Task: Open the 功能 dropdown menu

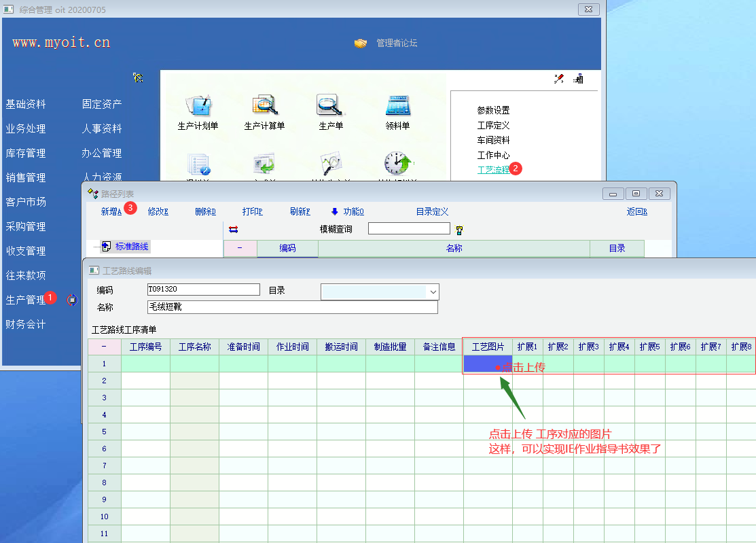Action: click(348, 211)
